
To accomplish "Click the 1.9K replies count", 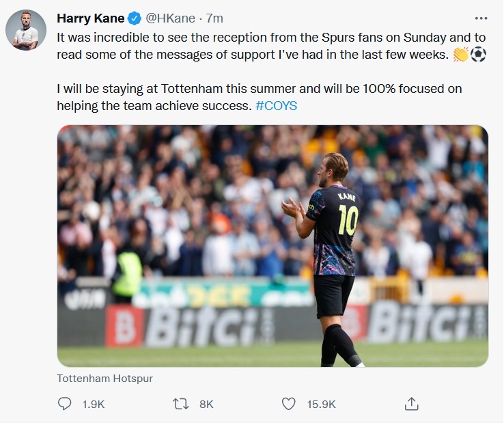I will (94, 405).
